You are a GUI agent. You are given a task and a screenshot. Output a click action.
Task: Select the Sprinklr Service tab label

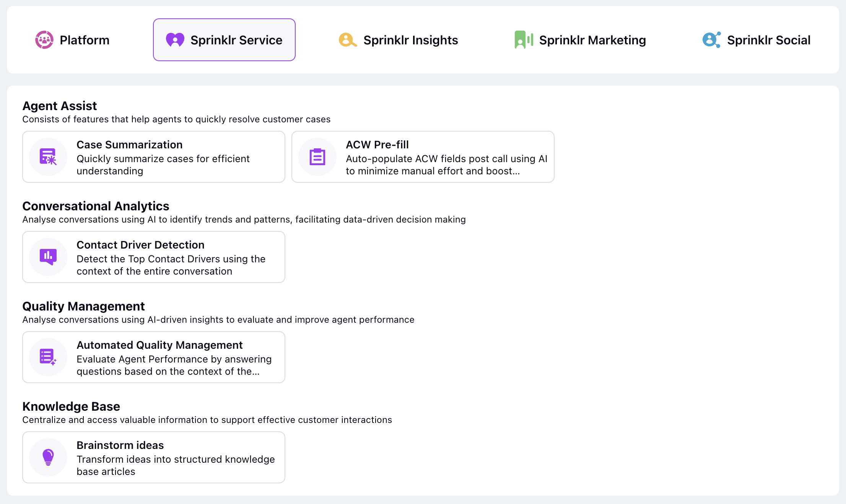pos(236,40)
